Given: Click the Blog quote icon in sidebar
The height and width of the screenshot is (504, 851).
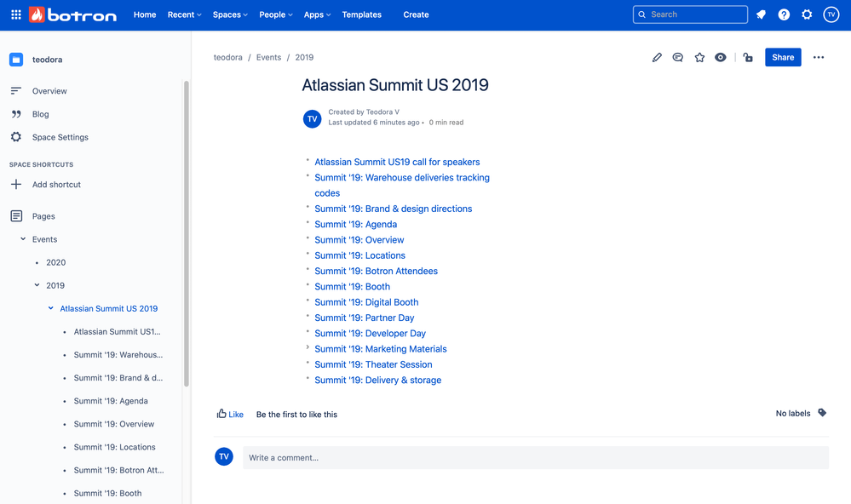Looking at the screenshot, I should (x=16, y=114).
